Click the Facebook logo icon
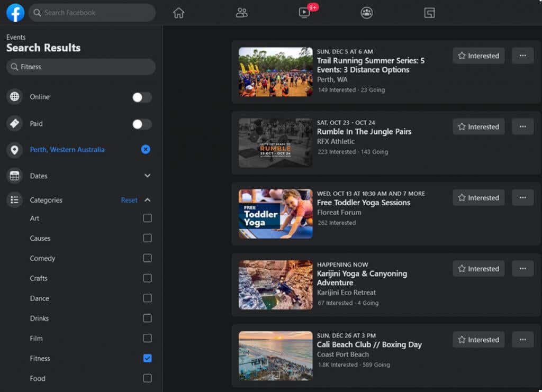This screenshot has width=542, height=392. point(15,13)
